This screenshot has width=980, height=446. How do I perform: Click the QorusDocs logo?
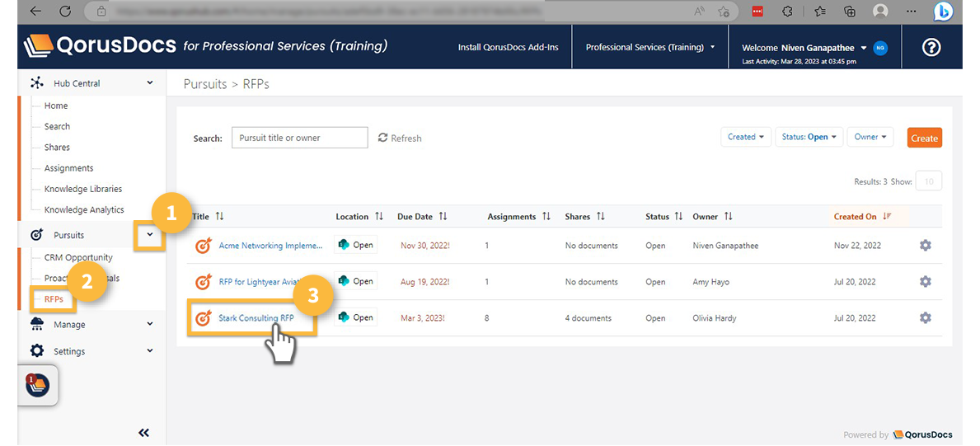click(x=100, y=45)
